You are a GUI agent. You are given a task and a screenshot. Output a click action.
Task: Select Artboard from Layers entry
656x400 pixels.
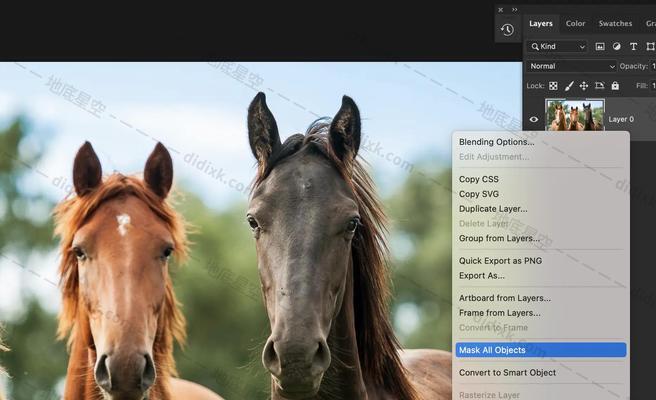(505, 298)
